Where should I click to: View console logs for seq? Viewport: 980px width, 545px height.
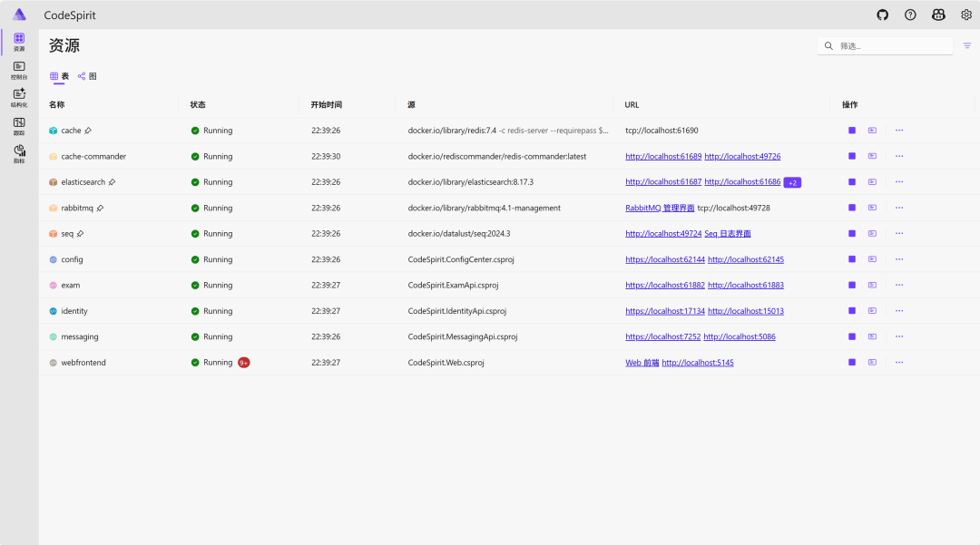pyautogui.click(x=873, y=233)
